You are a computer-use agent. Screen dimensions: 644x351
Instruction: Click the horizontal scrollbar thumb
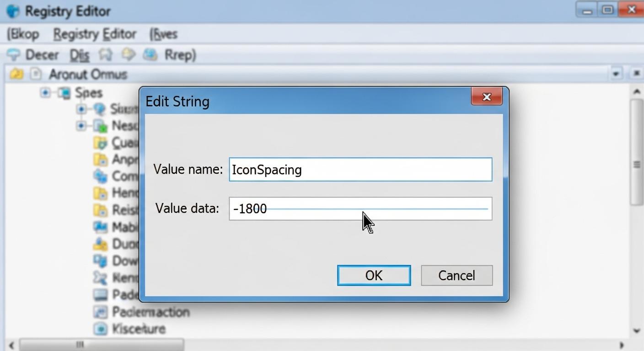(x=101, y=344)
